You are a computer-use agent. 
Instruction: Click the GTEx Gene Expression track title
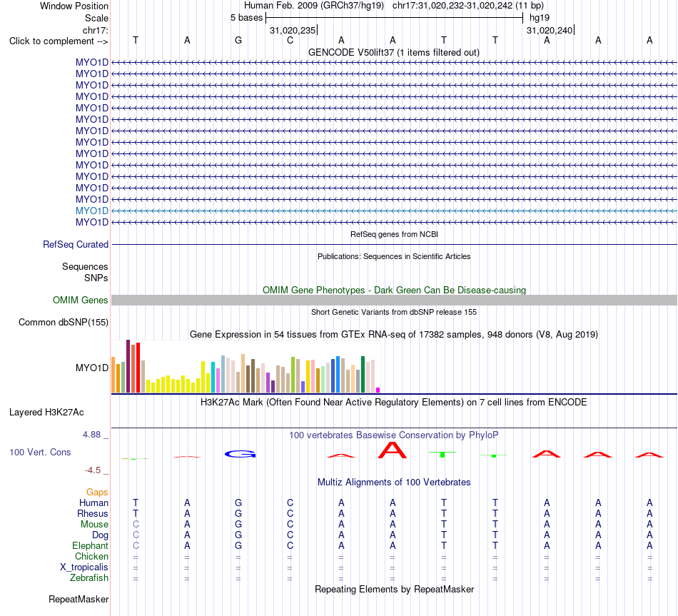(x=394, y=334)
